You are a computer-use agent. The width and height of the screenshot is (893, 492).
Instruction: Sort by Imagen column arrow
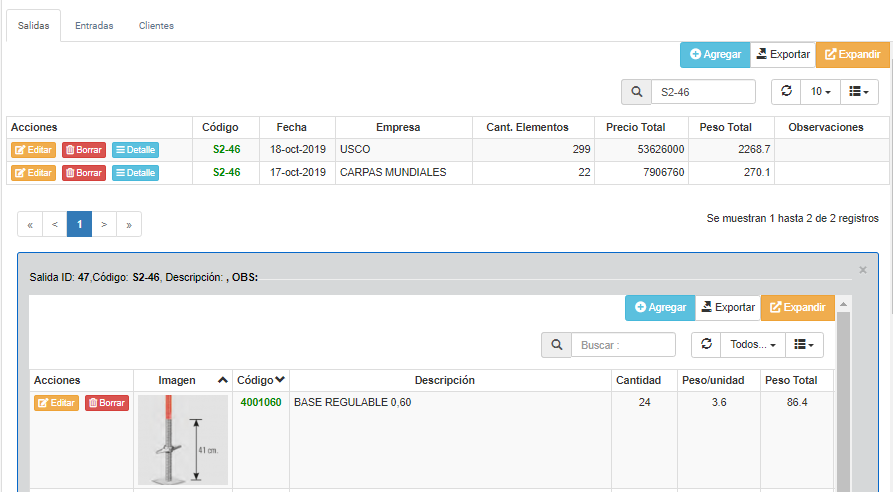tap(222, 380)
